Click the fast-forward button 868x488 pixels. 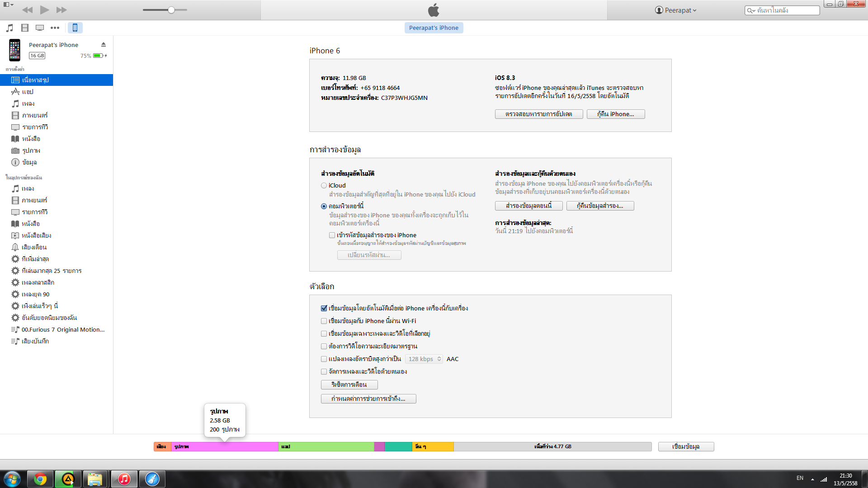pos(61,10)
